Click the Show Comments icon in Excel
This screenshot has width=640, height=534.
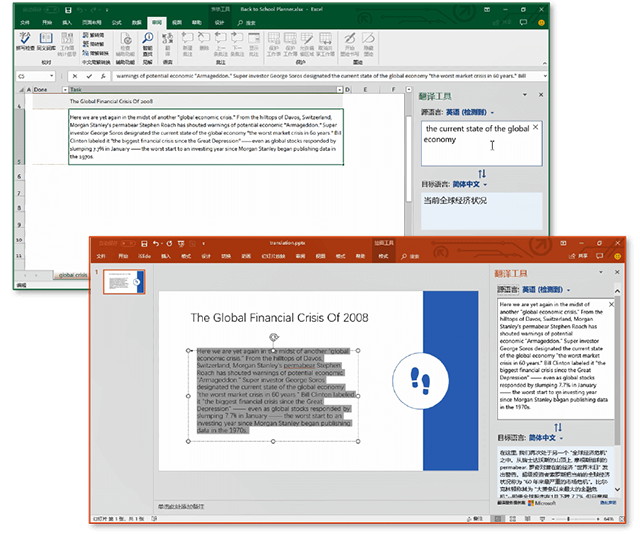point(254,38)
